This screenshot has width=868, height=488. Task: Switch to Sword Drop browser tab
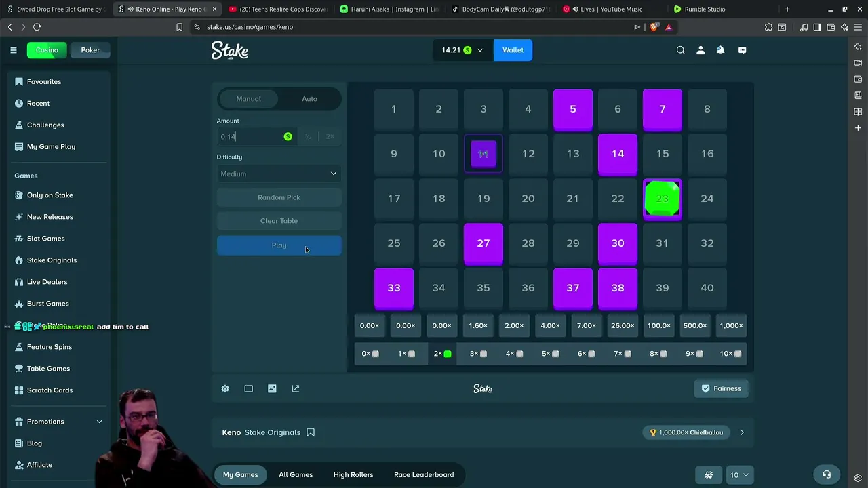click(56, 9)
